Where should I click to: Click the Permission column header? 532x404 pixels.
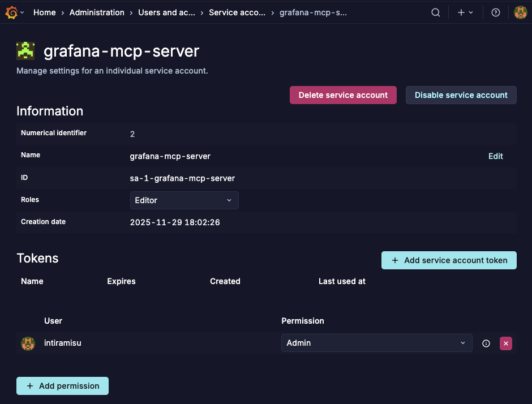303,321
